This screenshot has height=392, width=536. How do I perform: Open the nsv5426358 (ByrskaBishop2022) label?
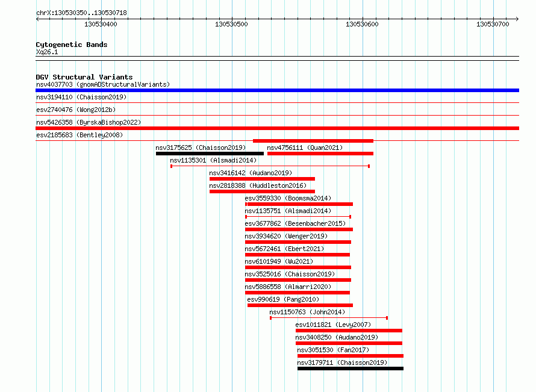tap(89, 122)
